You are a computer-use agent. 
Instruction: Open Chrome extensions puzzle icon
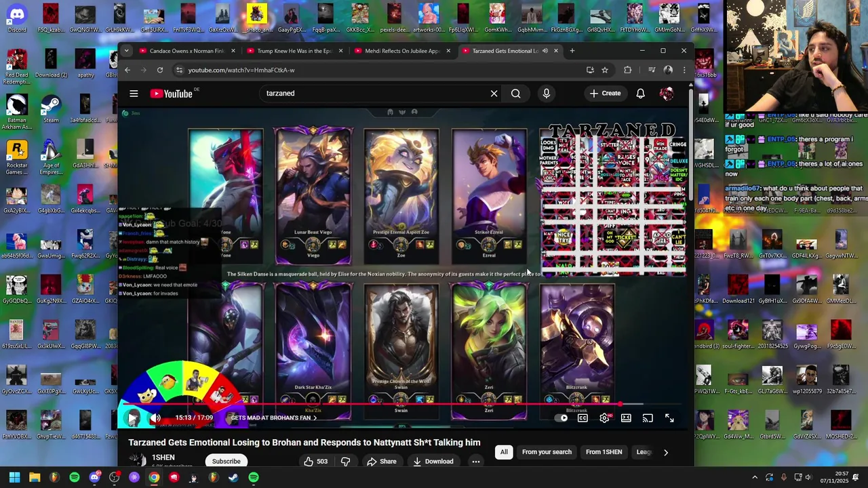[x=627, y=70]
